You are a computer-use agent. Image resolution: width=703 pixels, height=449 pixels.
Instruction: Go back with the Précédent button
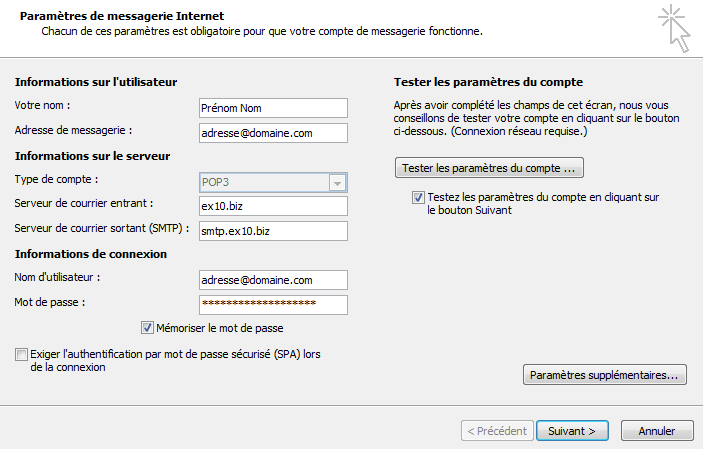pos(495,431)
